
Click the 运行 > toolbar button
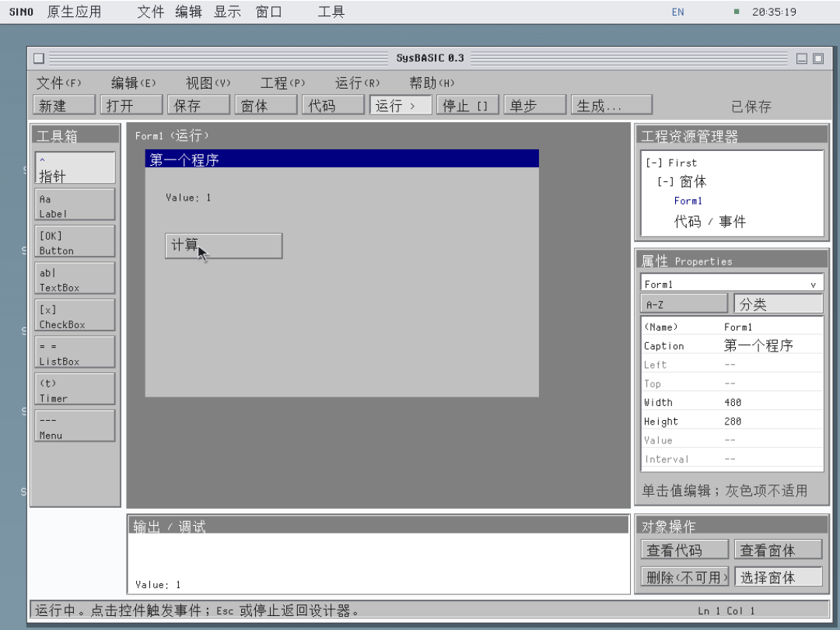coord(401,105)
